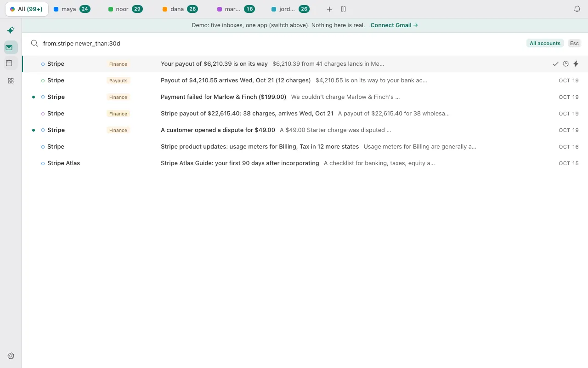Open the sparkle AI assistant in the sidebar
The image size is (588, 368).
(x=11, y=30)
